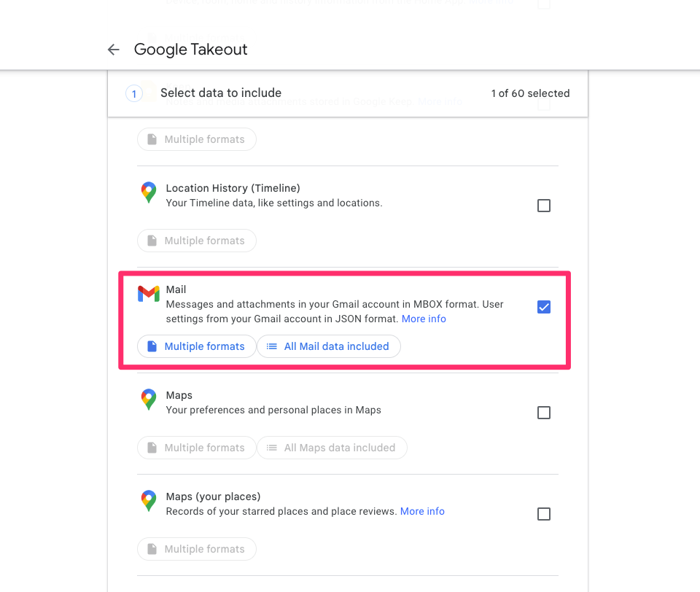Click Multiple formats under Maps

[x=197, y=448]
